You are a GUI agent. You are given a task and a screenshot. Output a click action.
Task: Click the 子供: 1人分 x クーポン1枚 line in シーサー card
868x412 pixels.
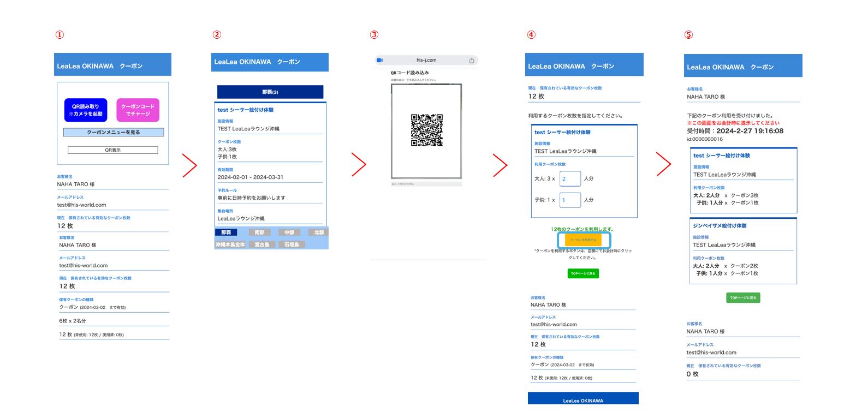(x=728, y=202)
